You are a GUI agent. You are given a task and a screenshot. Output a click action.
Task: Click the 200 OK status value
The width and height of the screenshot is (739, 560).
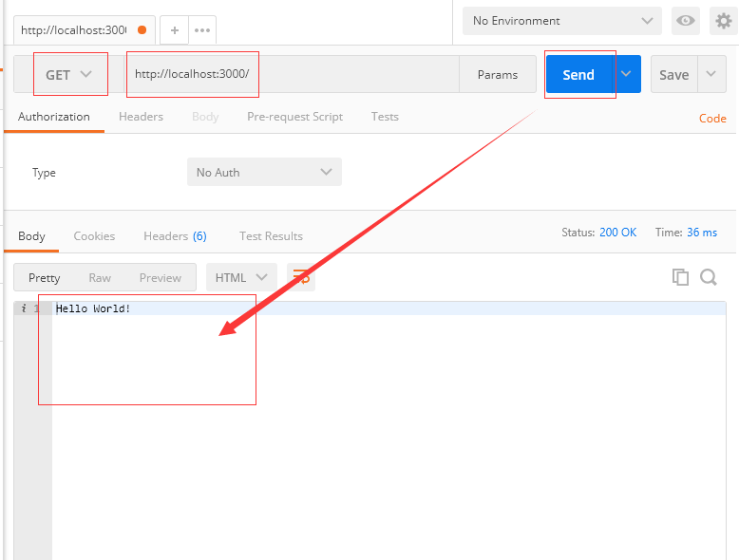[x=617, y=233]
